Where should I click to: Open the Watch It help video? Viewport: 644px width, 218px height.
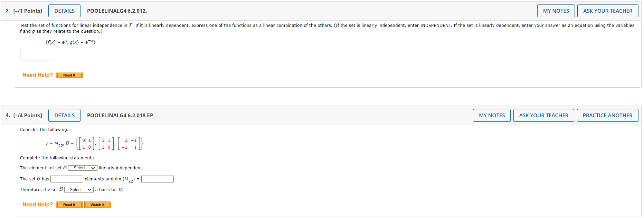[97, 204]
